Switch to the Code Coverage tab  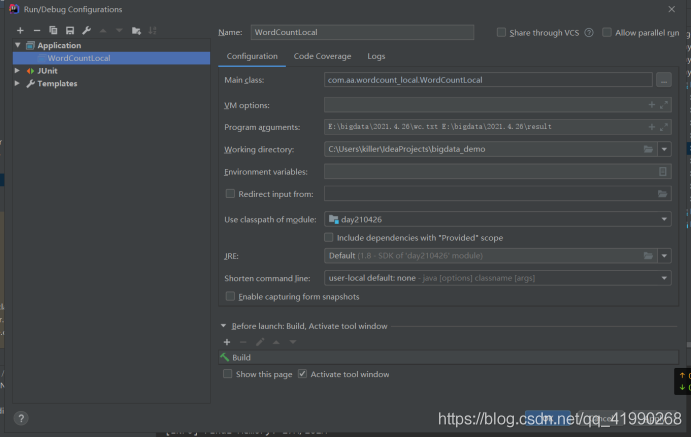323,56
